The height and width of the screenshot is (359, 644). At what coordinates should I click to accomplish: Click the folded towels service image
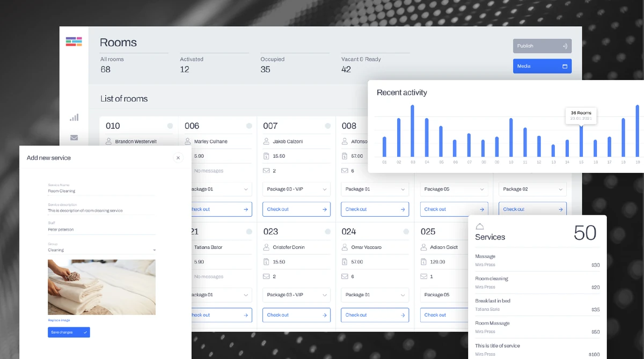[102, 287]
